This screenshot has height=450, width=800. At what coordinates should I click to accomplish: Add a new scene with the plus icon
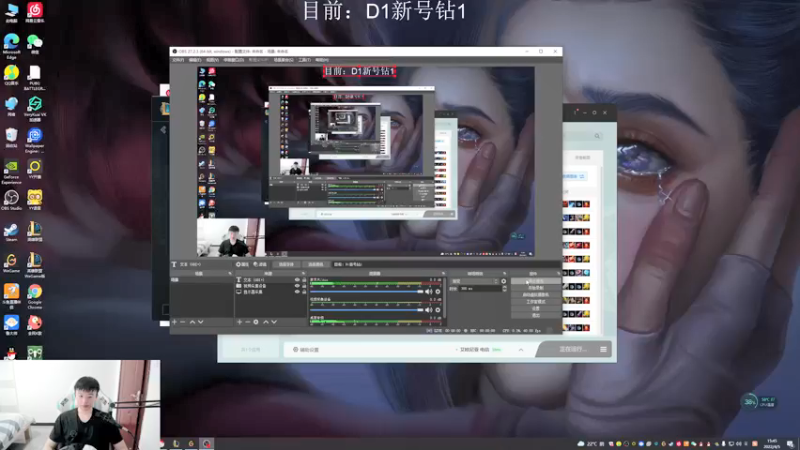point(174,322)
